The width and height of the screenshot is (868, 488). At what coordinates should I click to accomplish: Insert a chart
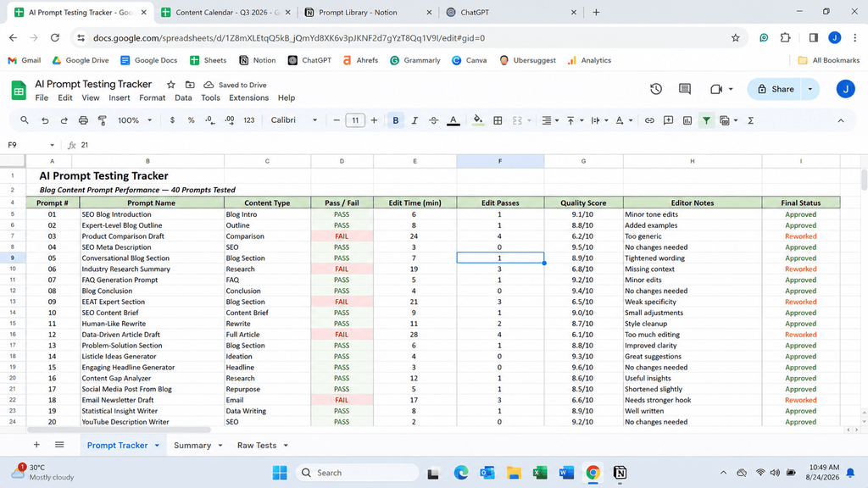pos(687,120)
